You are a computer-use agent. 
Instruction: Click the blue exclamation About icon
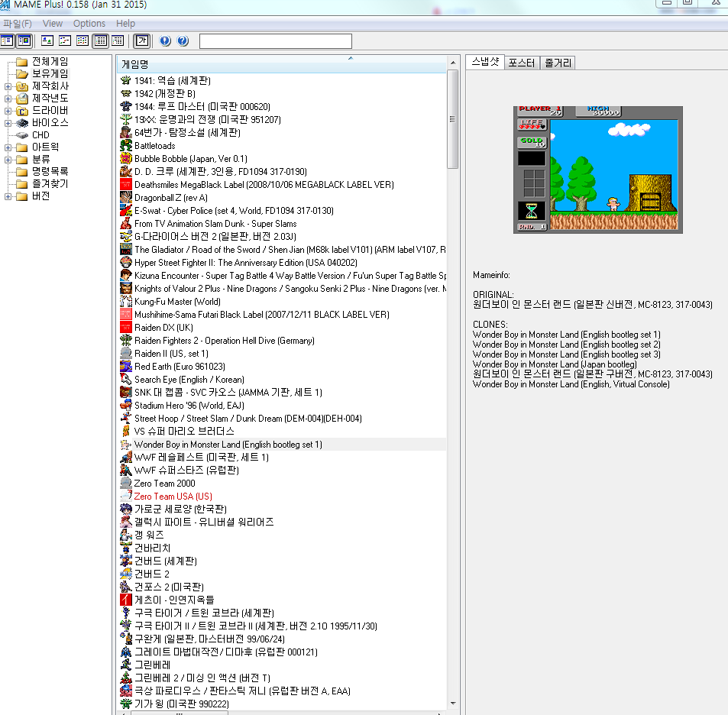(165, 40)
